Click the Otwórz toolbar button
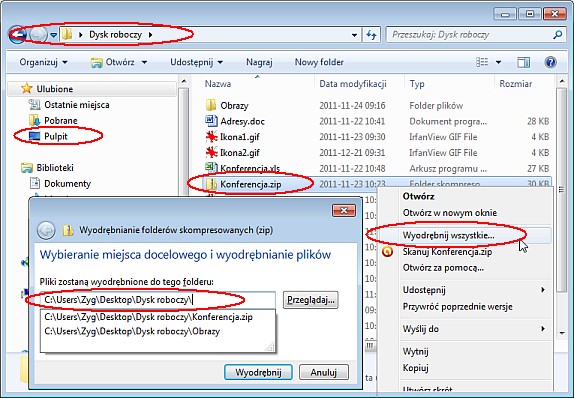This screenshot has width=574, height=398. pos(113,62)
